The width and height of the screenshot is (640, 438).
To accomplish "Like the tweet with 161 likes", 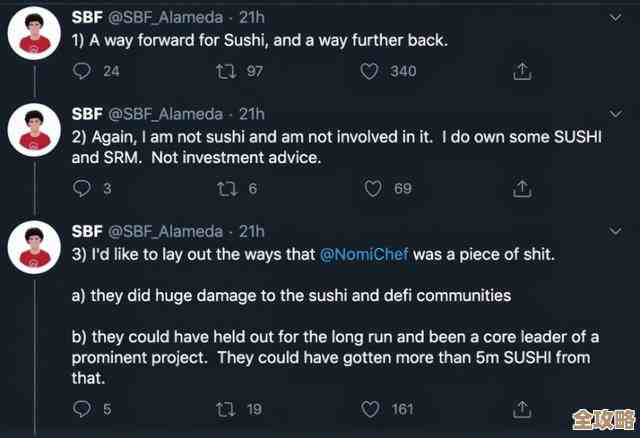I will (369, 408).
